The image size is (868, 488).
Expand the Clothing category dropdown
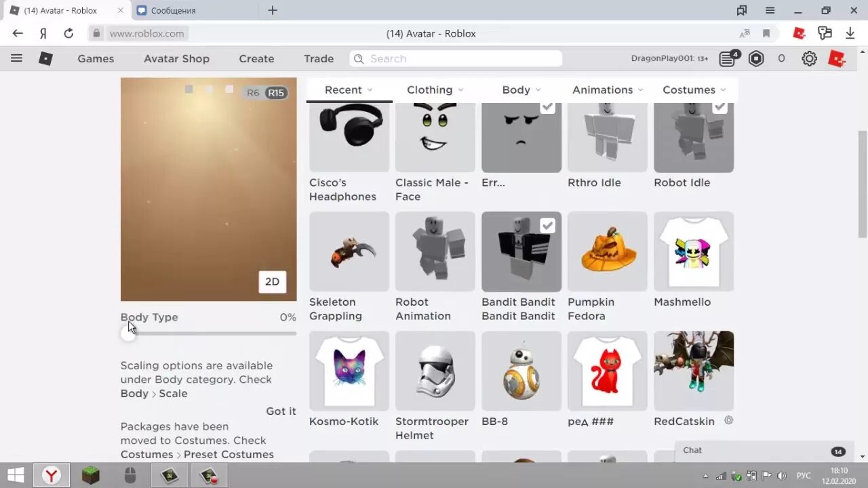click(x=435, y=89)
